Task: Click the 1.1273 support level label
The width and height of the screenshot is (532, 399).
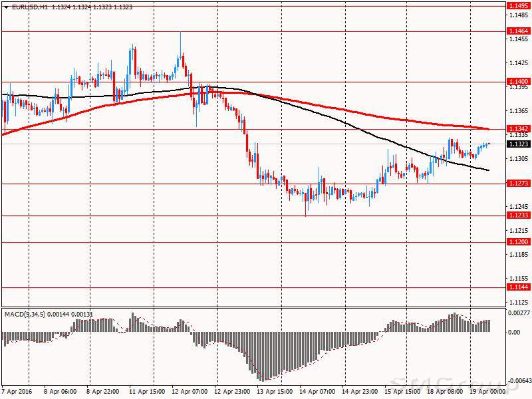Action: (x=518, y=184)
